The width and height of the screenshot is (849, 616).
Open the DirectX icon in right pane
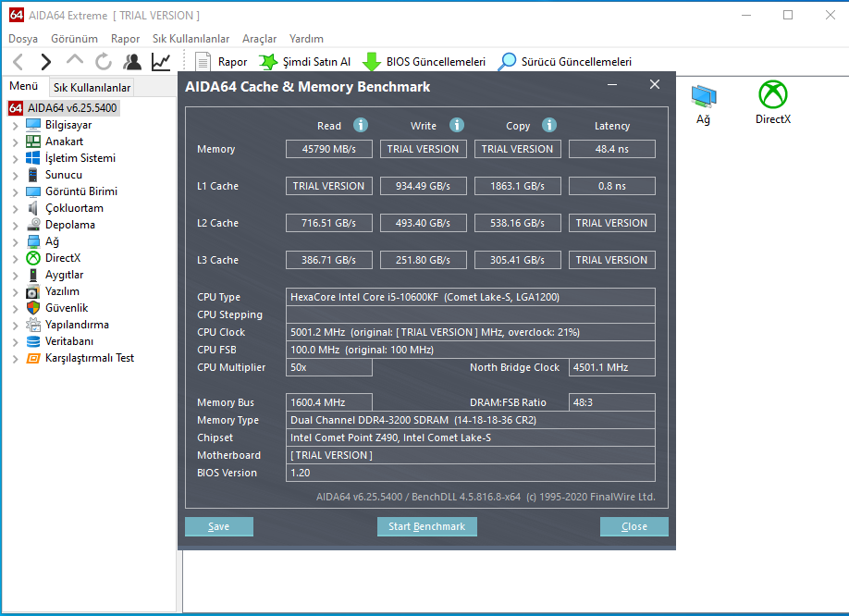pyautogui.click(x=773, y=94)
